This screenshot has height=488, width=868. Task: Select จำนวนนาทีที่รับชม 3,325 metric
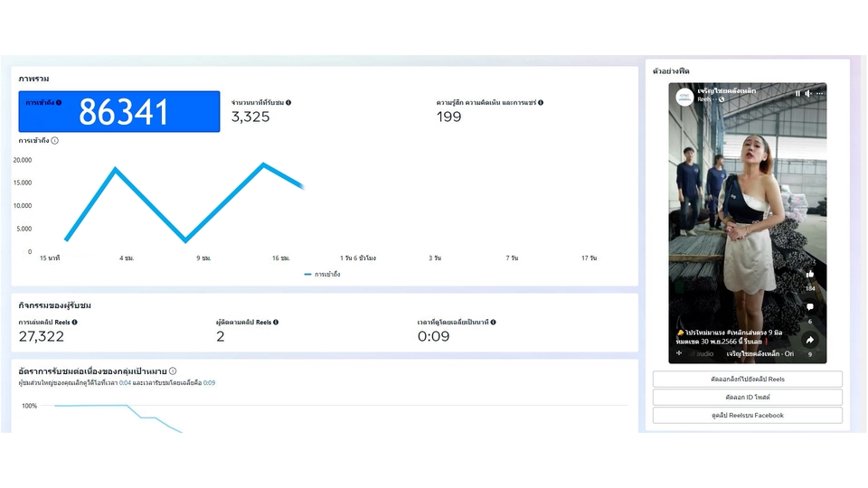pyautogui.click(x=260, y=111)
